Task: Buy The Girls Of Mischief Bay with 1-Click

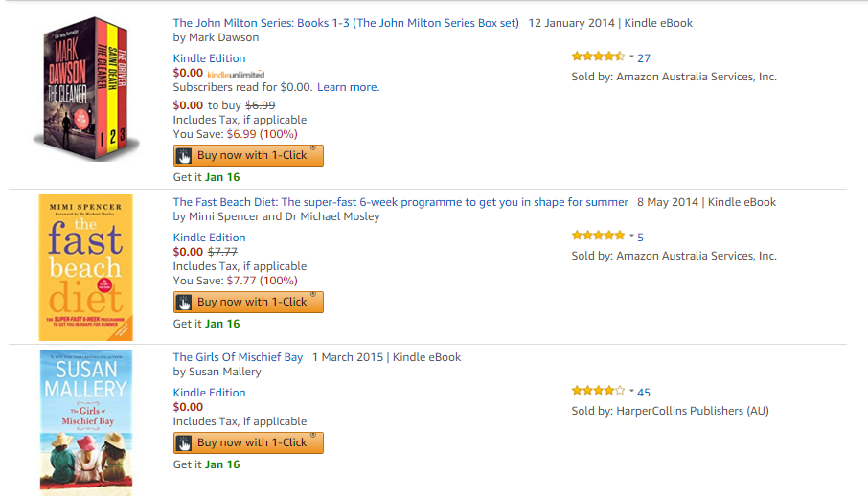Action: pos(248,442)
